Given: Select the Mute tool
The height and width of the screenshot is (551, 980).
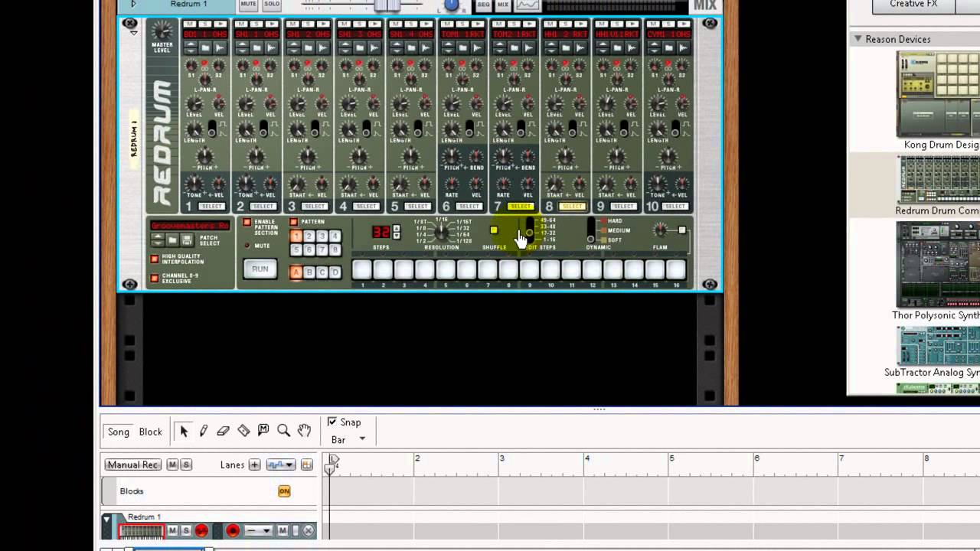Looking at the screenshot, I should (x=263, y=432).
